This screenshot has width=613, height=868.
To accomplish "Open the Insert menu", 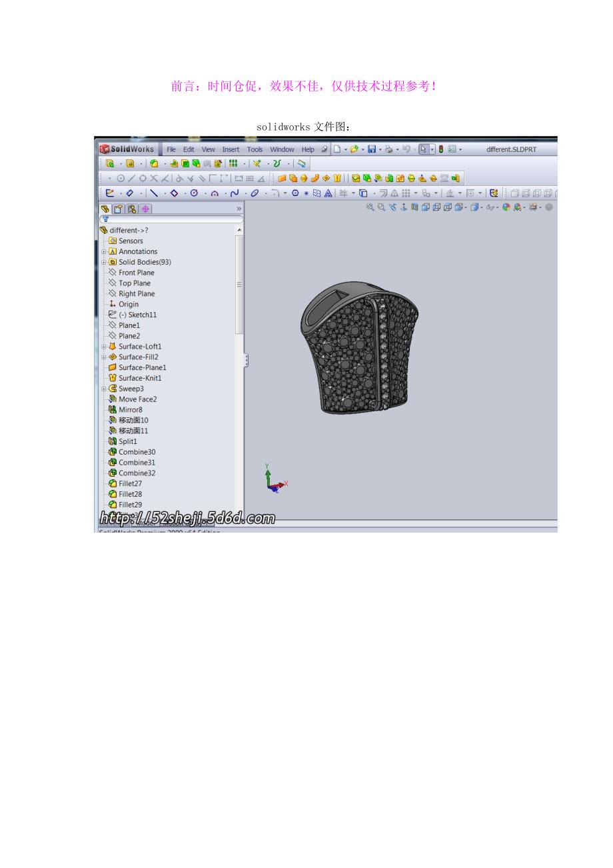I will coord(231,149).
